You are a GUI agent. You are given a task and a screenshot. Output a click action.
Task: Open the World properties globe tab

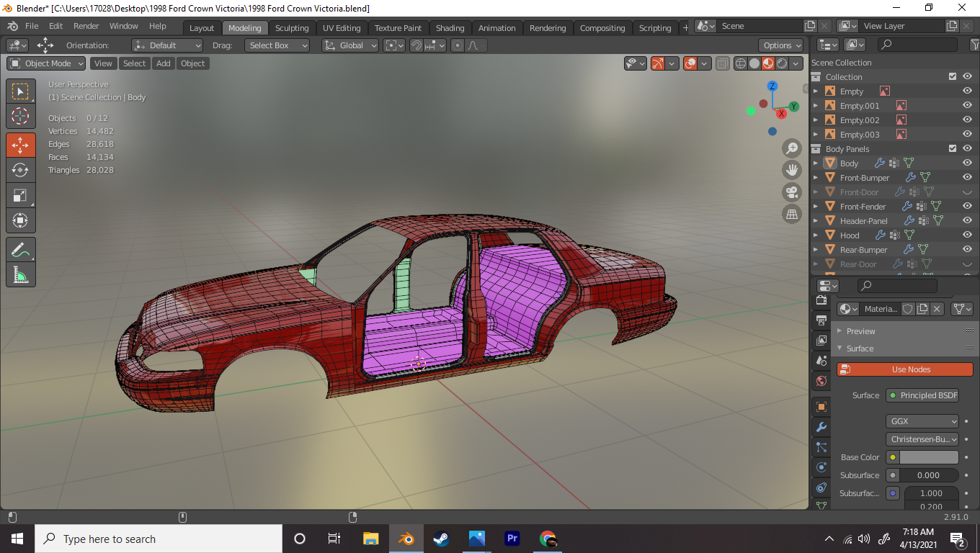821,380
